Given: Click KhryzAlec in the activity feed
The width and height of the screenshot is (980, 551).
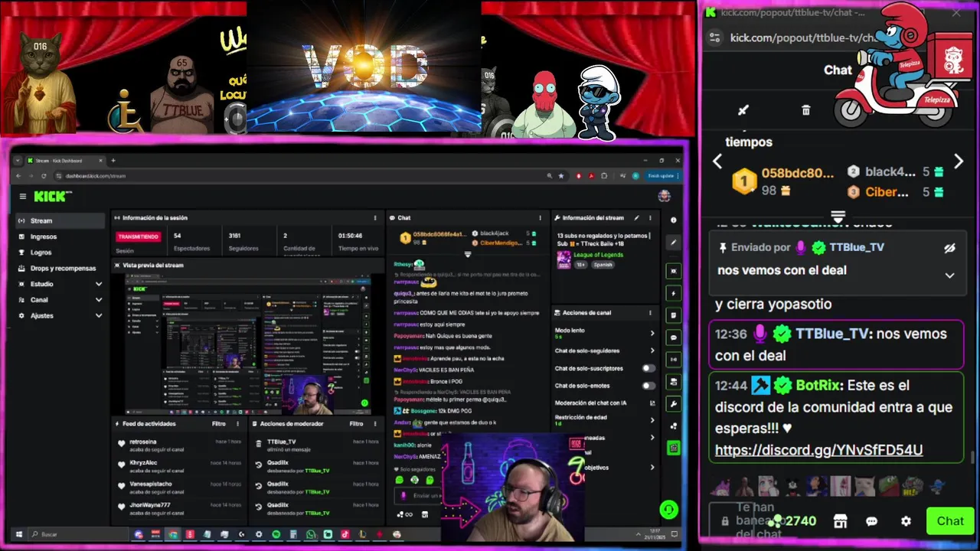Looking at the screenshot, I should (143, 462).
